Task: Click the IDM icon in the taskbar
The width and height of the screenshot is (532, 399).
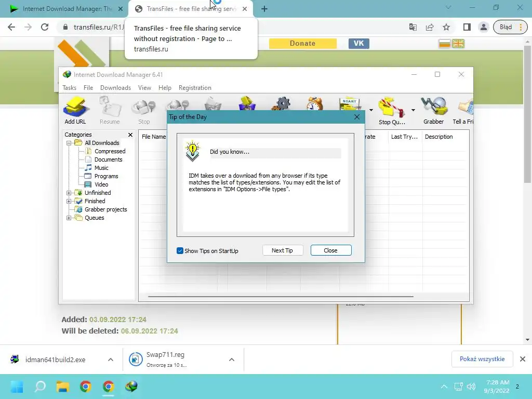Action: coord(131,387)
